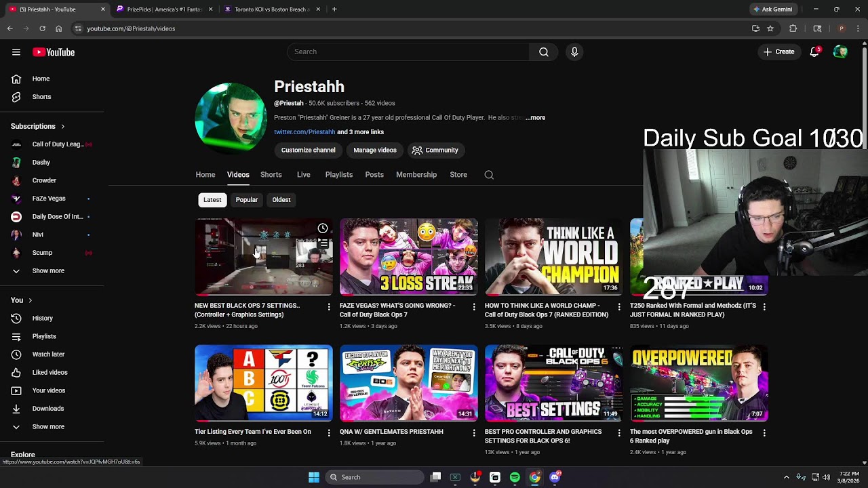Switch to the channel Home tab
Screen dimensions: 868x488
(205, 175)
